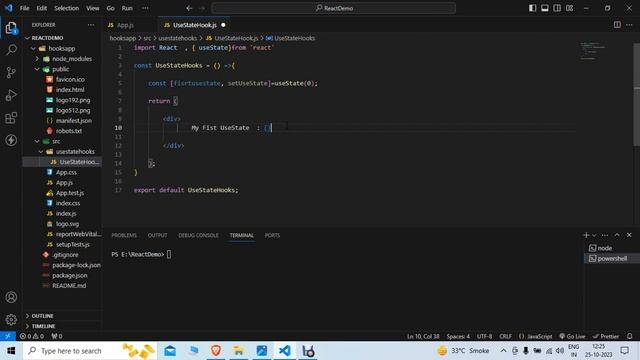Click the ReactDemo command center search box
Screen dimensions: 640x360
coord(333,8)
